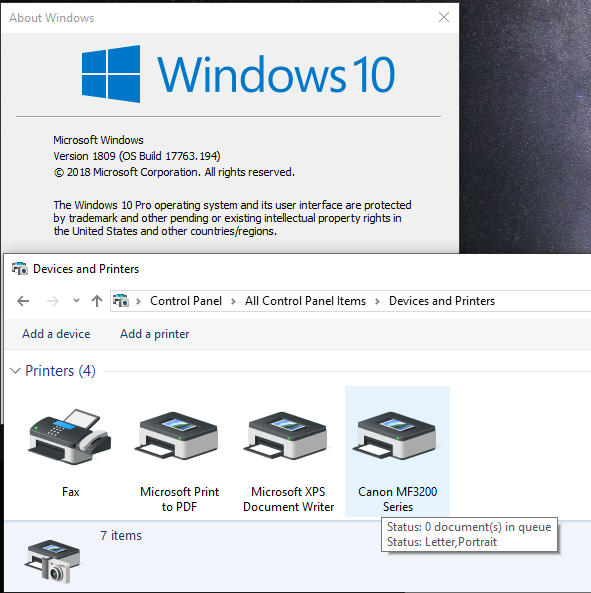Collapse the Printers (4) group chevron
Screen dimensions: 591x593
15,371
